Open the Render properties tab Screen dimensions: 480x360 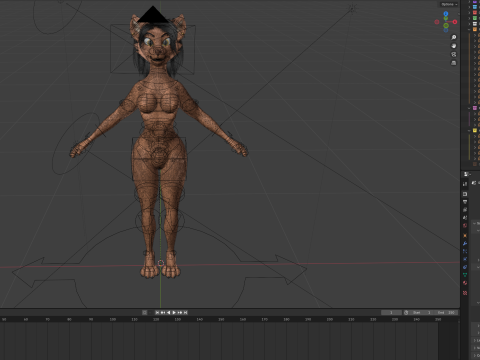coord(465,194)
